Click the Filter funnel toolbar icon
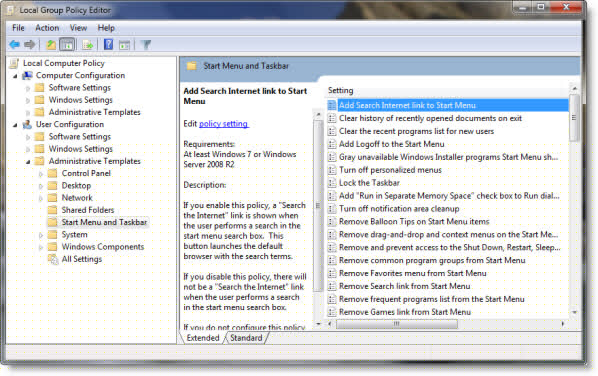 (146, 45)
